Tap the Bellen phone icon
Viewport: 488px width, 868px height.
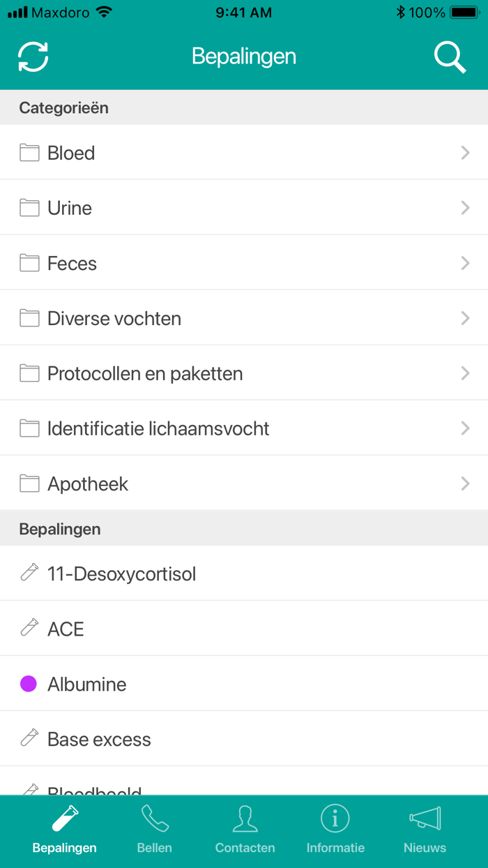(154, 818)
